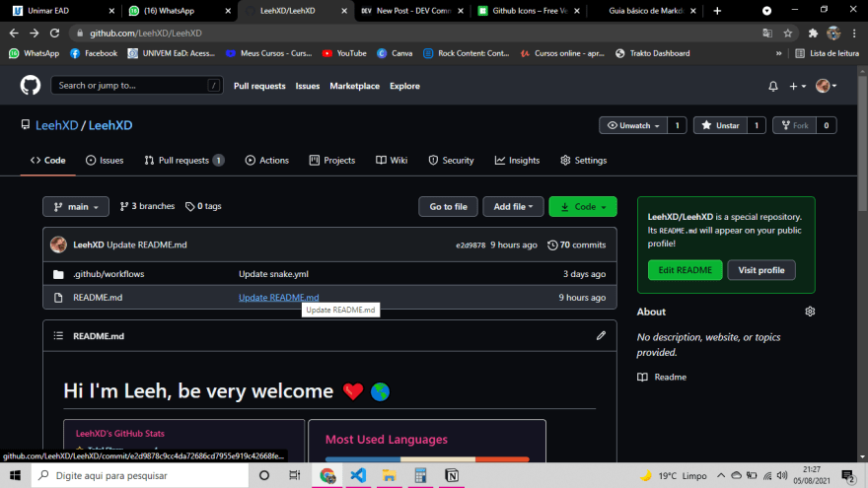Open the .github/workflows folder
The height and width of the screenshot is (488, 868).
pyautogui.click(x=108, y=274)
